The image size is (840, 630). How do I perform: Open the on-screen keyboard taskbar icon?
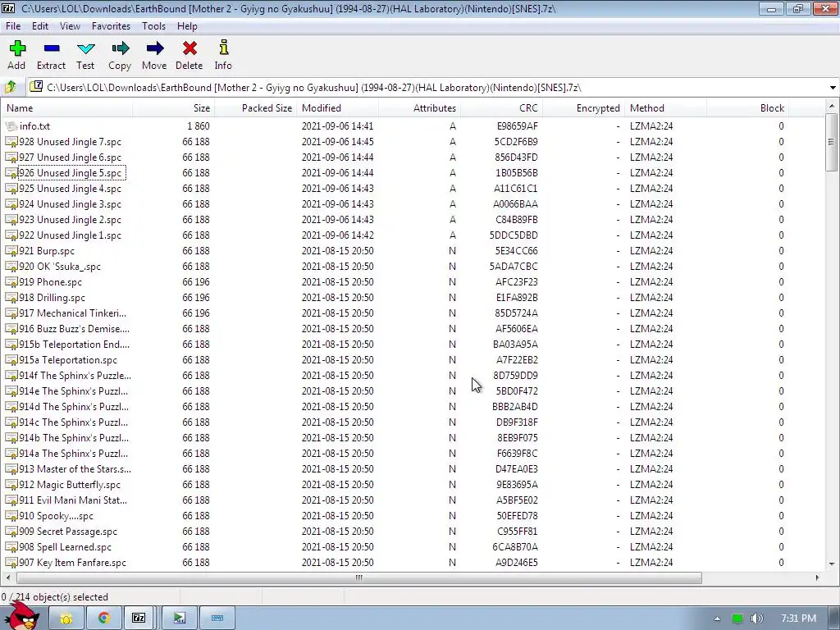(x=217, y=619)
